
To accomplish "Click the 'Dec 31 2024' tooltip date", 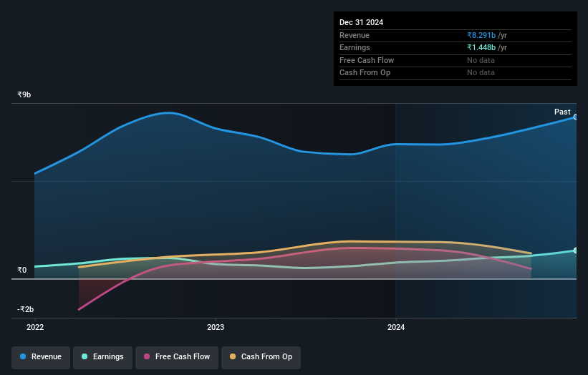I will 361,22.
